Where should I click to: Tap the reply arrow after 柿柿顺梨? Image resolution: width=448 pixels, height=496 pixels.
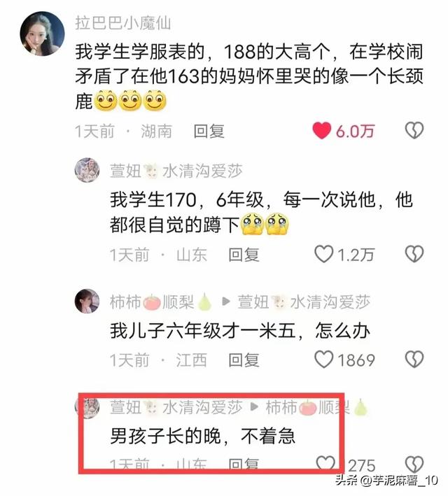click(225, 302)
